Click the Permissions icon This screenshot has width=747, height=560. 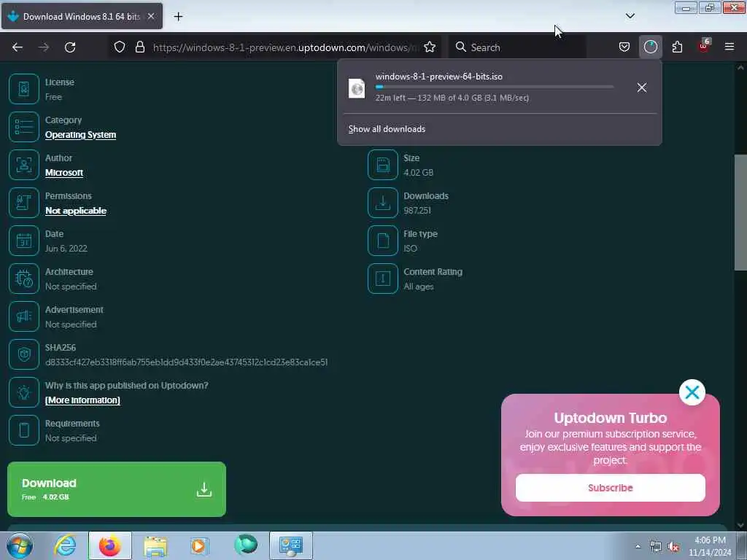point(24,203)
